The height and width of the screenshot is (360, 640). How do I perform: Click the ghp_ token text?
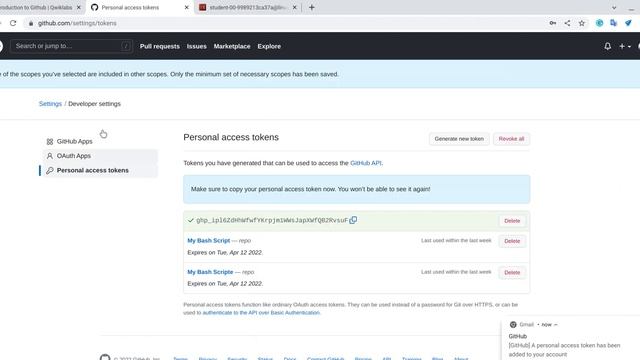(x=272, y=220)
